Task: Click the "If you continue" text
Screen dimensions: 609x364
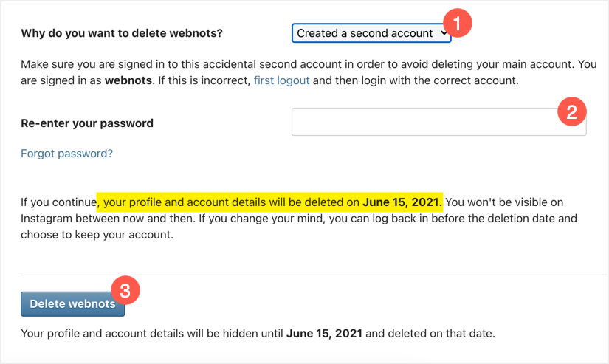Action: (x=58, y=202)
